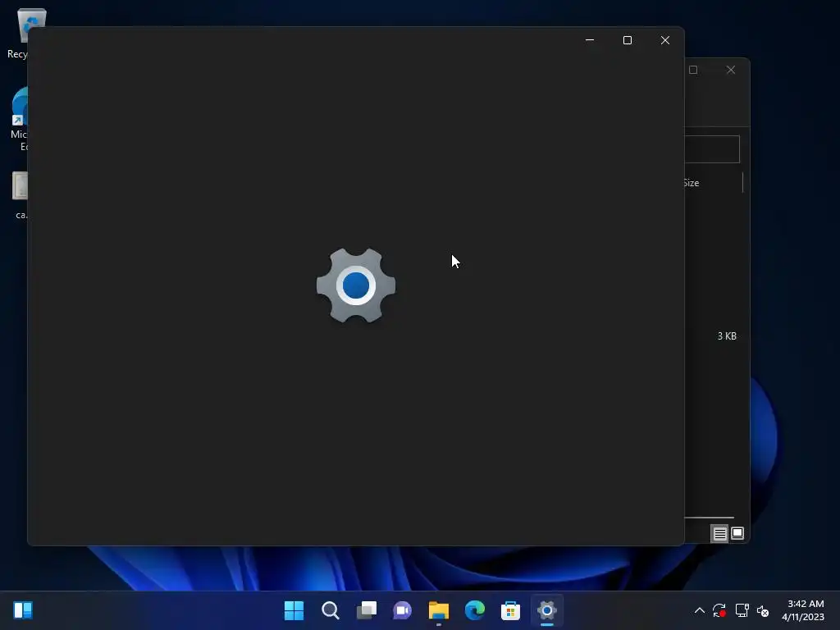Launch Microsoft Edge from the taskbar
840x630 pixels.
tap(475, 610)
